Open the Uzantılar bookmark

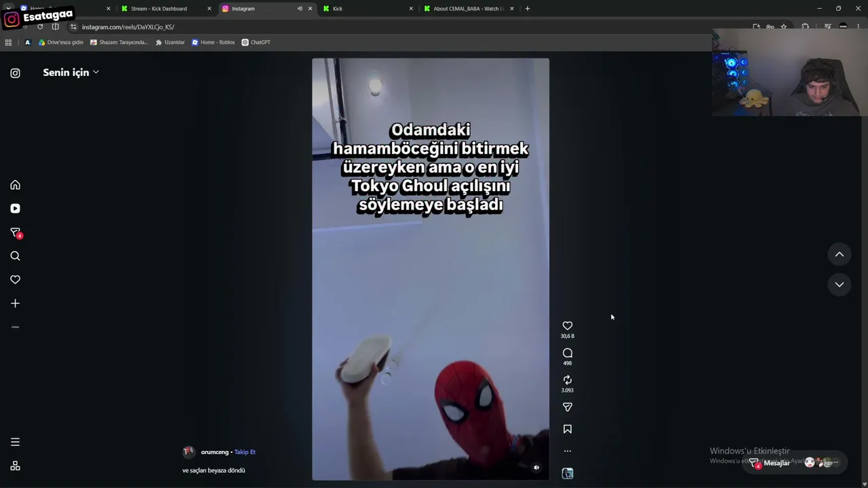tap(170, 42)
